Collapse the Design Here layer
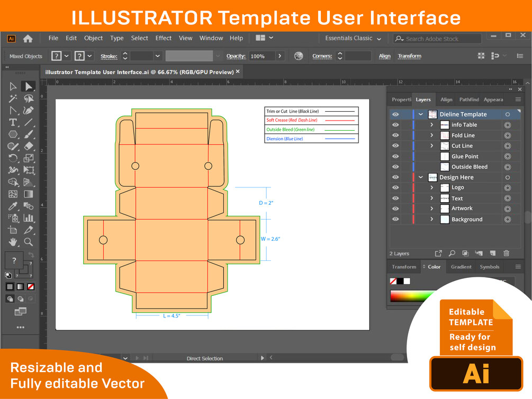The width and height of the screenshot is (532, 399). point(421,177)
